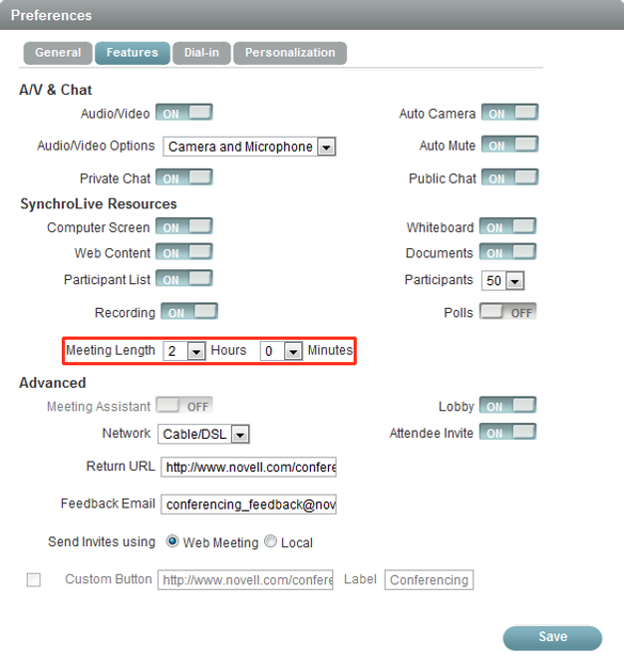Toggle Computer Screen sharing switch
Screen dimensions: 624x672
pyautogui.click(x=184, y=226)
